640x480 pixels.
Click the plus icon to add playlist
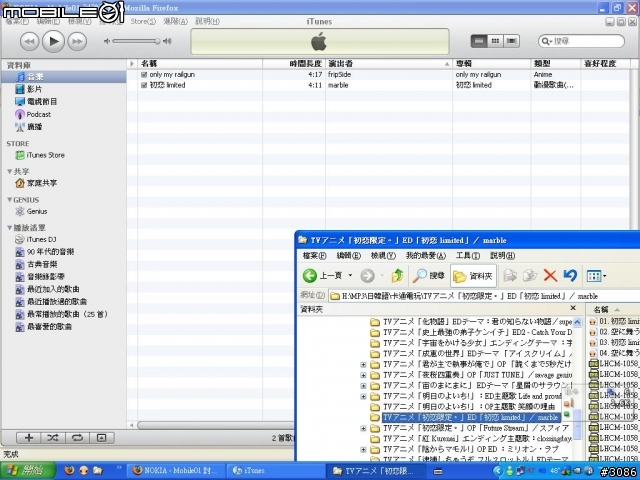29,437
